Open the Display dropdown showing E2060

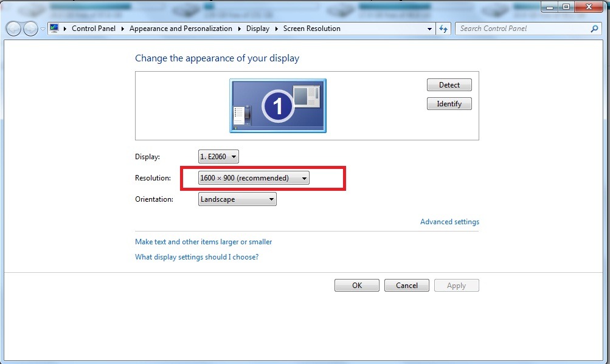(218, 157)
